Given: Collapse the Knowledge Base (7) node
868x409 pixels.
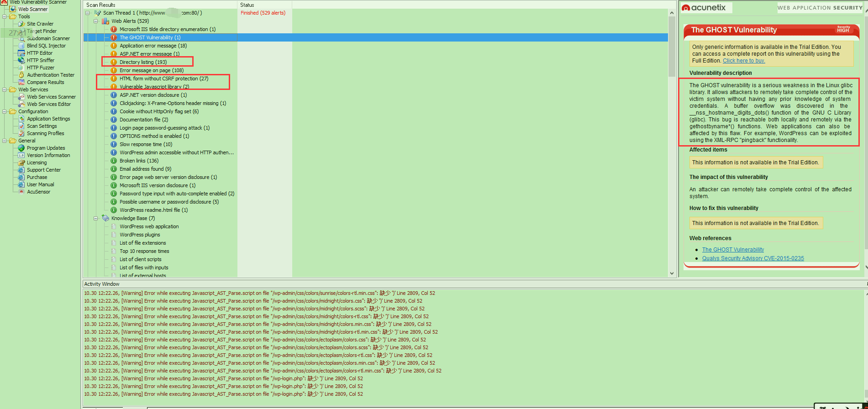Looking at the screenshot, I should coord(96,218).
